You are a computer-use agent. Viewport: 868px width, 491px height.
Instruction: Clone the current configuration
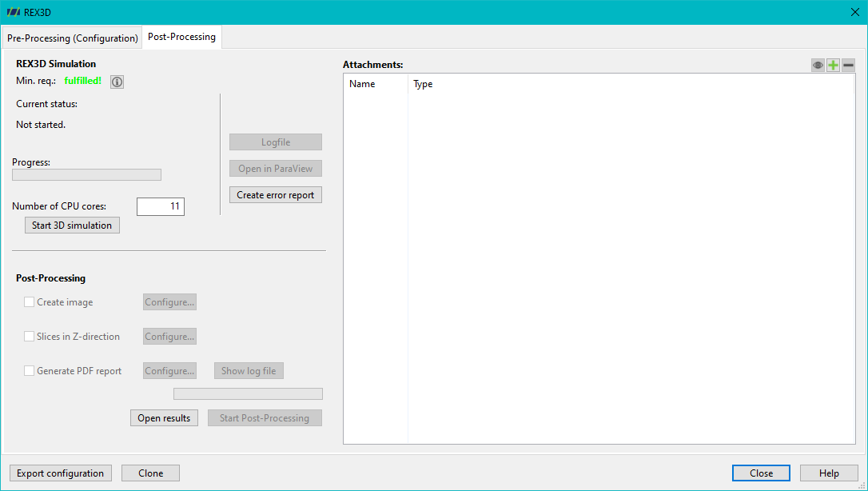pos(150,473)
